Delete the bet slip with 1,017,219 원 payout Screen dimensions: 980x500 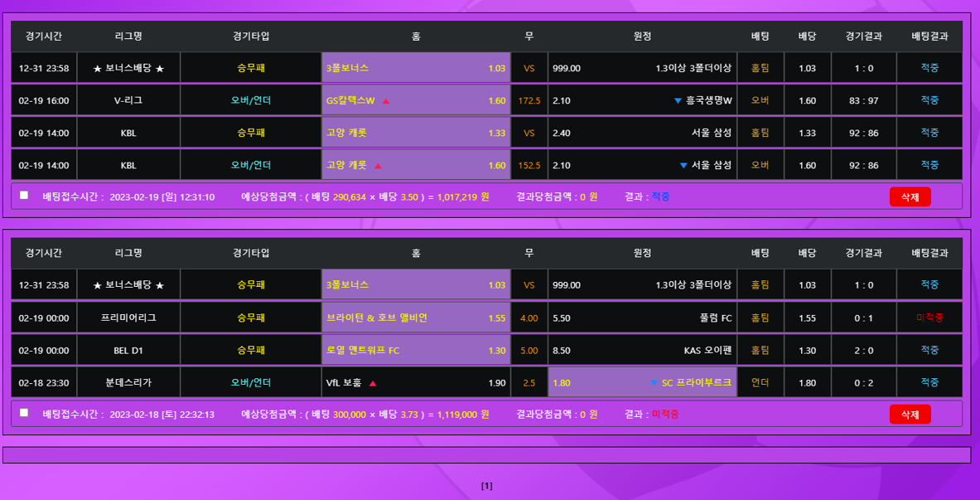[x=910, y=197]
